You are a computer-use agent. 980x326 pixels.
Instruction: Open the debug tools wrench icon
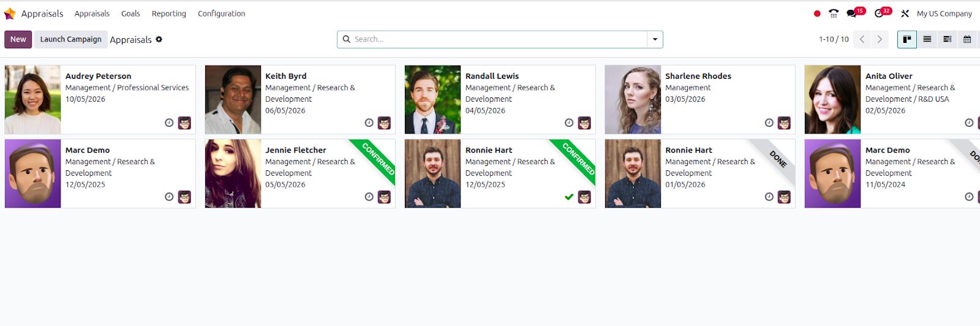[x=905, y=13]
